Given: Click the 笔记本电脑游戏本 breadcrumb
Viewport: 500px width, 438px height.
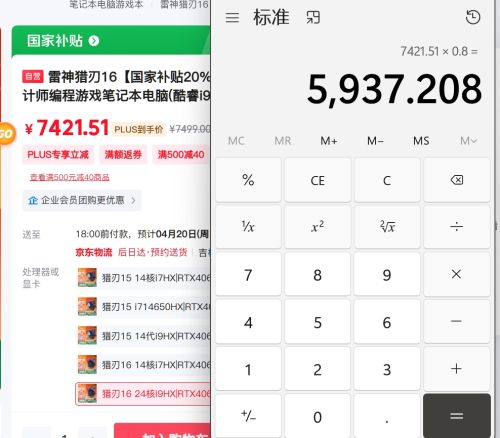Looking at the screenshot, I should [106, 4].
